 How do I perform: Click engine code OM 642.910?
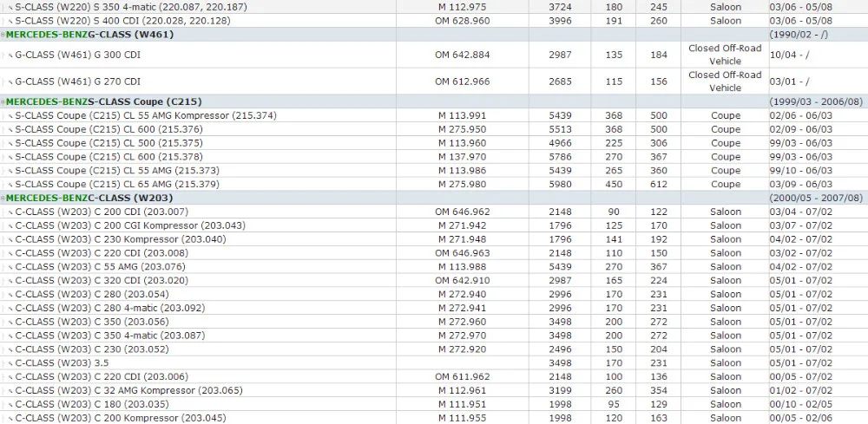pos(463,280)
